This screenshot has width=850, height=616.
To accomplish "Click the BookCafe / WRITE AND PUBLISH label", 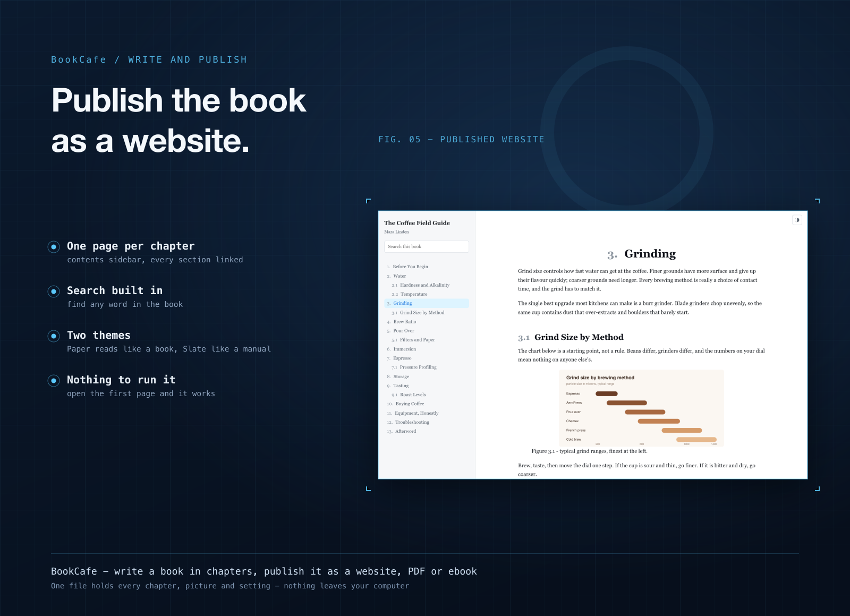I will (x=149, y=59).
